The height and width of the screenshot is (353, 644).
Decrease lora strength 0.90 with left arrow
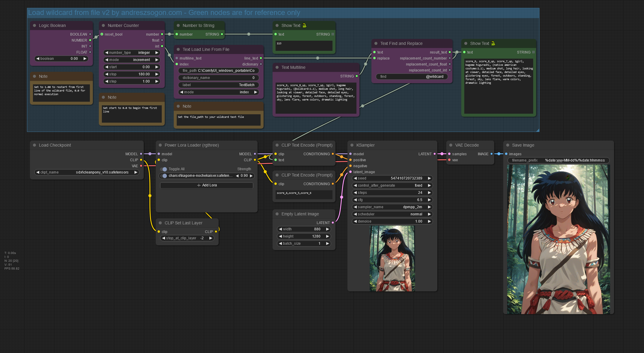[237, 176]
